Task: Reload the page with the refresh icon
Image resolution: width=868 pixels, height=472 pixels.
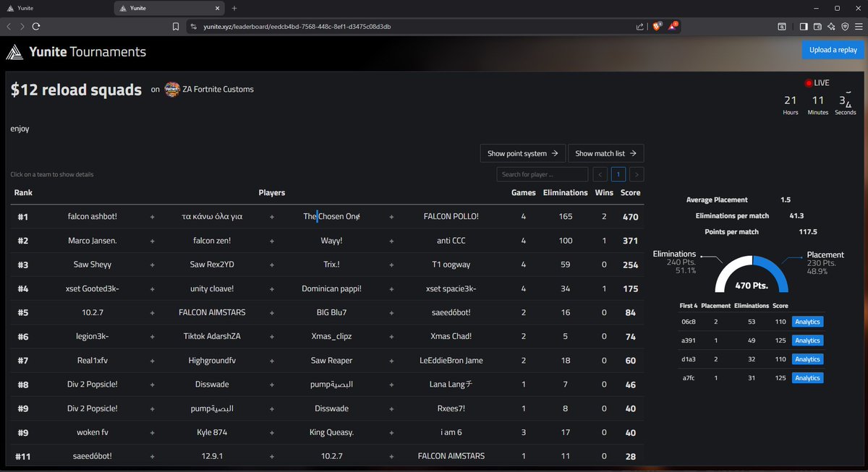Action: [35, 26]
